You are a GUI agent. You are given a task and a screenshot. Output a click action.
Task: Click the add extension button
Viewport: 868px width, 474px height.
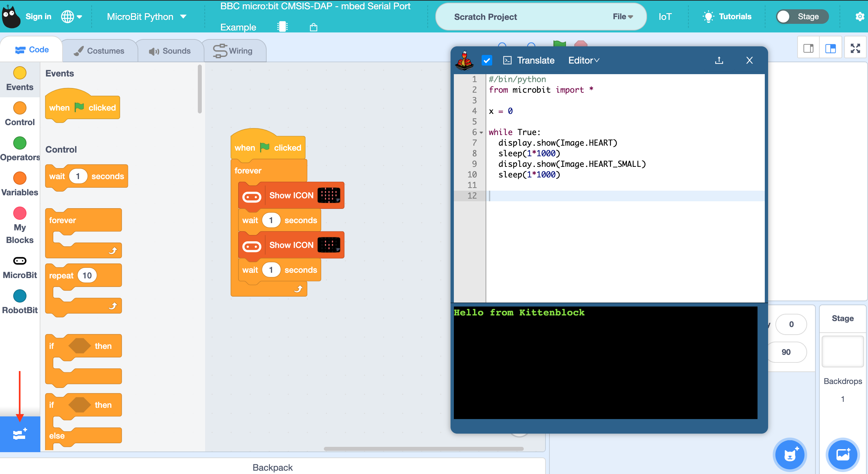[20, 434]
